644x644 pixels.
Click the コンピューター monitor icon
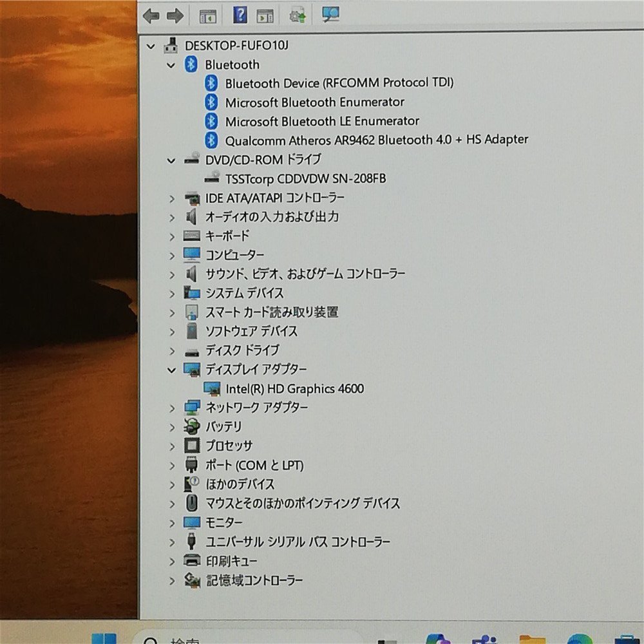(192, 254)
